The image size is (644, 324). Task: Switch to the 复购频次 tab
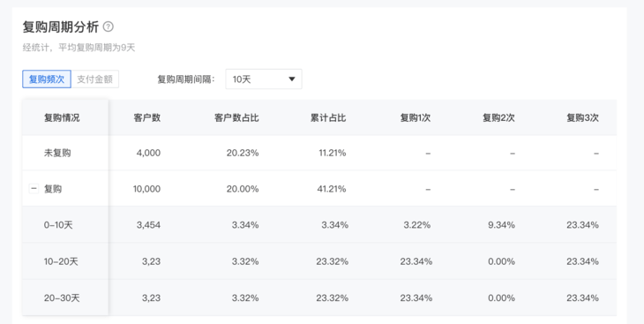click(47, 79)
